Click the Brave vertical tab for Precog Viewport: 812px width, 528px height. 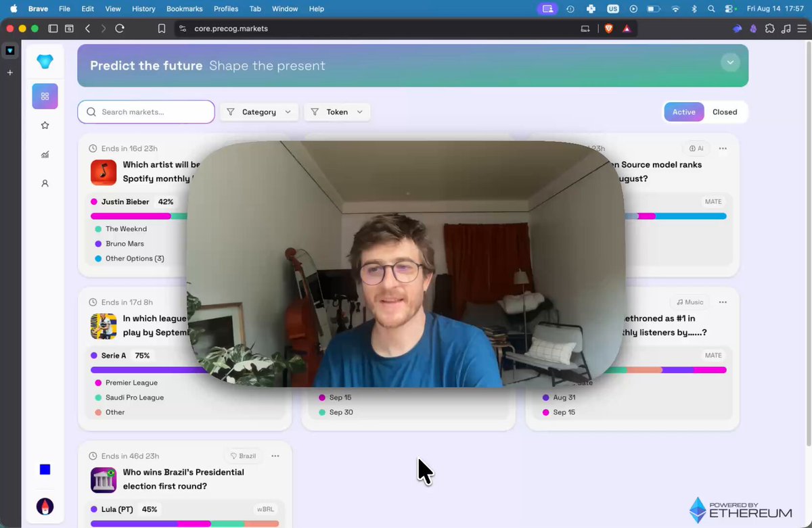coord(10,51)
